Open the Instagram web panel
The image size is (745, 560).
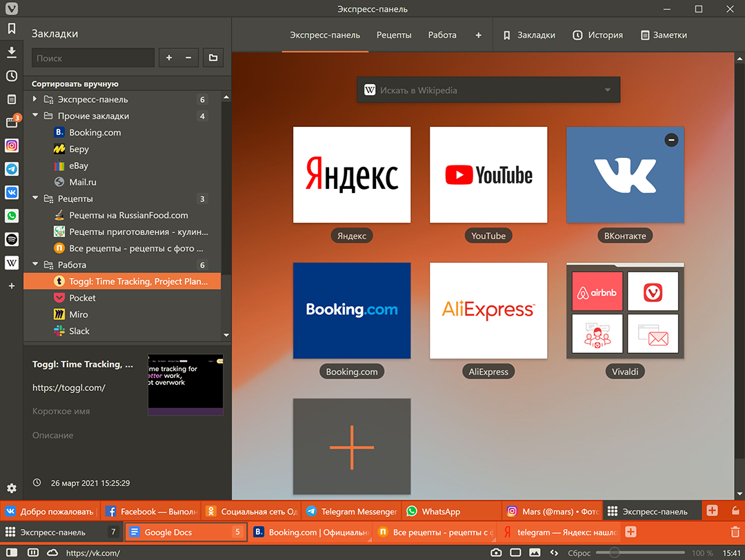tap(12, 146)
